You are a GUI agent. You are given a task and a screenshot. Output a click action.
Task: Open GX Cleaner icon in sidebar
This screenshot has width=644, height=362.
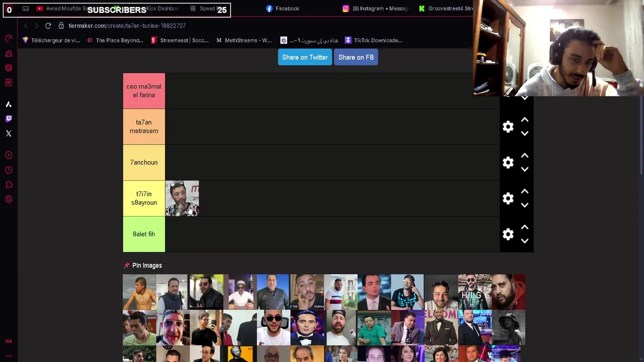click(x=9, y=53)
